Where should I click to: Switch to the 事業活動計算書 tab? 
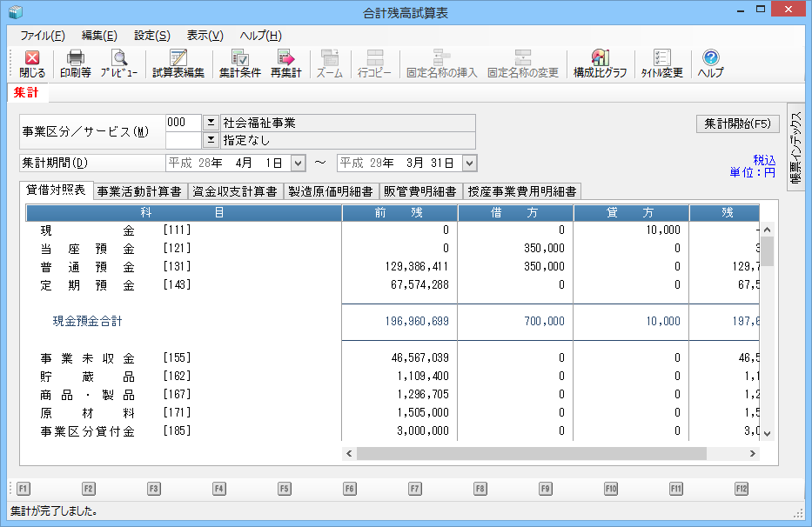(139, 191)
